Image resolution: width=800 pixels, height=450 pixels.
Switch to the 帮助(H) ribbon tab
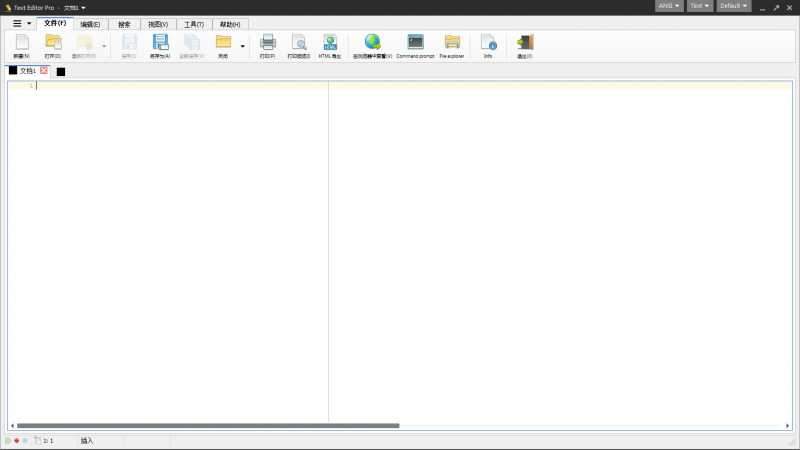[230, 24]
